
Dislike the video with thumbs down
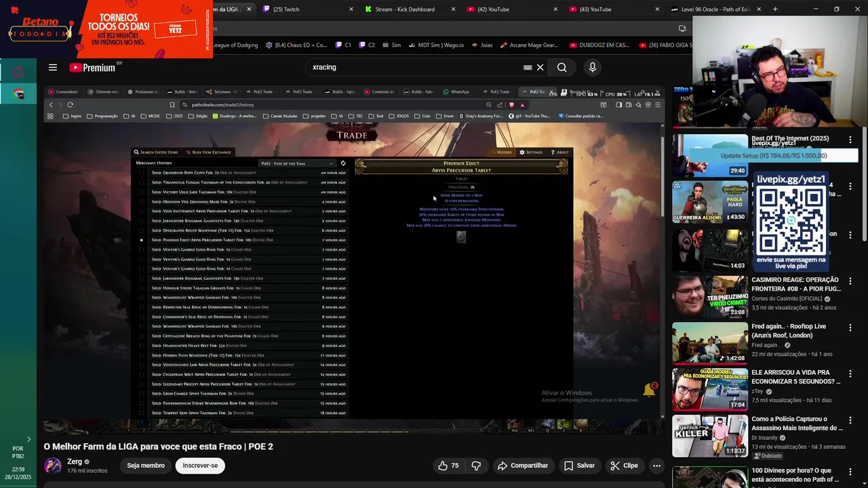476,466
